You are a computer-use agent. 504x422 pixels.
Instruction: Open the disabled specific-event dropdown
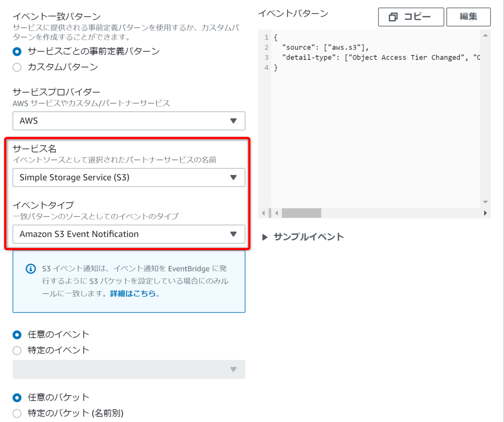pyautogui.click(x=129, y=369)
